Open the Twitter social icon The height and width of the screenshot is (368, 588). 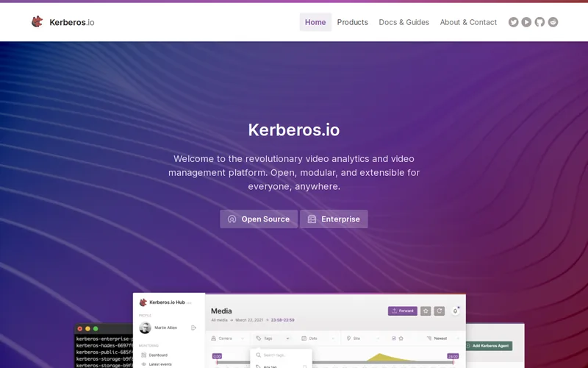pos(513,22)
